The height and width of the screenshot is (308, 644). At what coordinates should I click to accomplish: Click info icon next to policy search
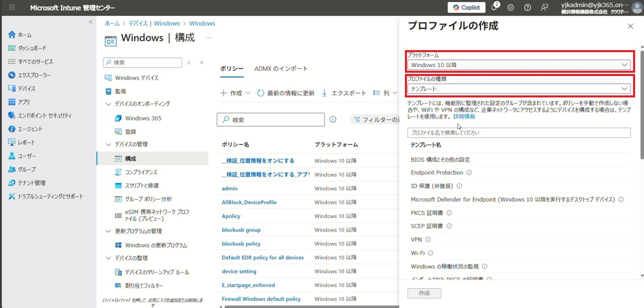pyautogui.click(x=333, y=119)
